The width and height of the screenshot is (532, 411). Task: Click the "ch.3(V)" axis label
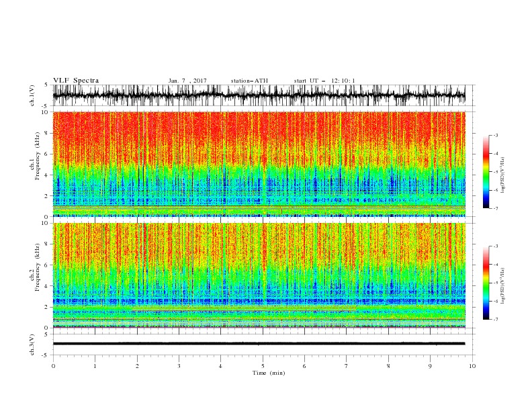32,345
